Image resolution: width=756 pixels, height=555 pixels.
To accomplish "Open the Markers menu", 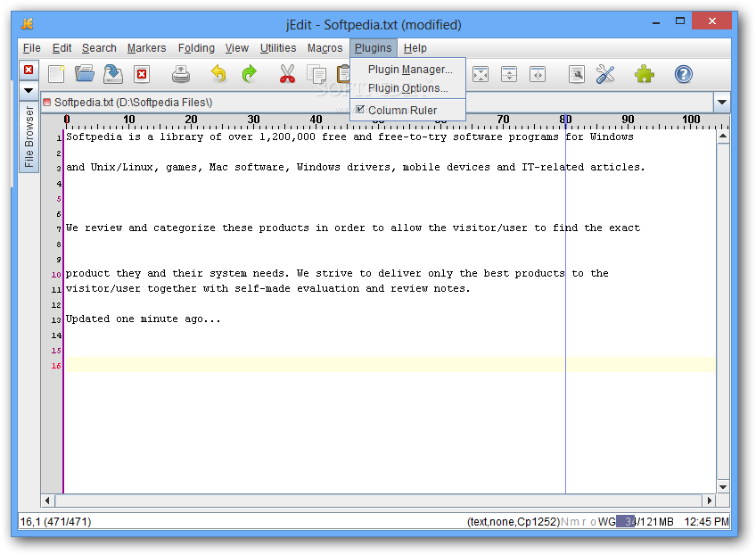I will click(x=146, y=48).
